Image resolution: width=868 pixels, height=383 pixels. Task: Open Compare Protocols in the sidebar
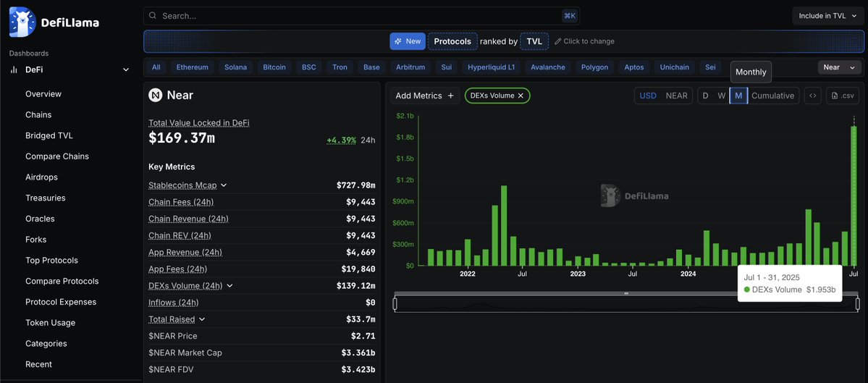(x=62, y=281)
